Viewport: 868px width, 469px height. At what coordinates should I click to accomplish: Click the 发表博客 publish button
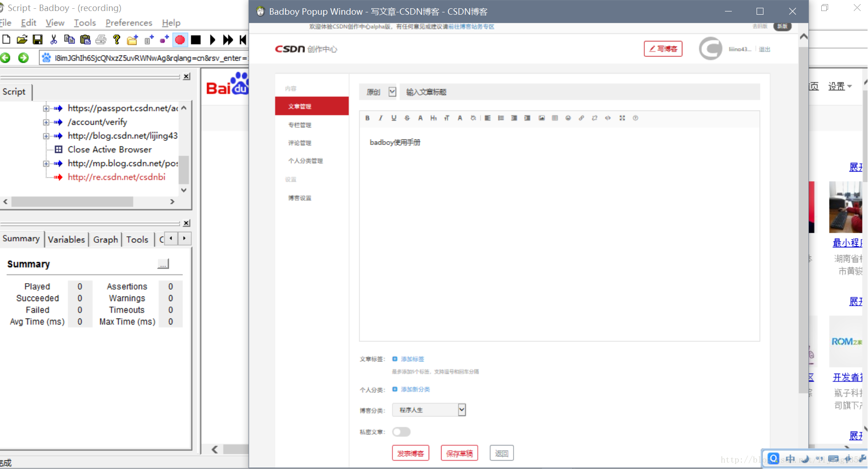pyautogui.click(x=410, y=453)
